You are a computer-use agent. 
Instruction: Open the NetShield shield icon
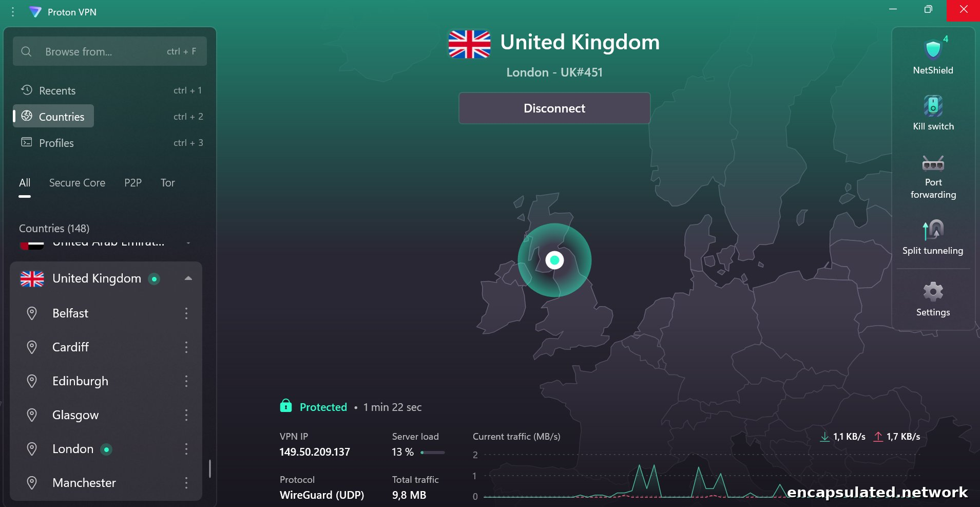point(933,50)
